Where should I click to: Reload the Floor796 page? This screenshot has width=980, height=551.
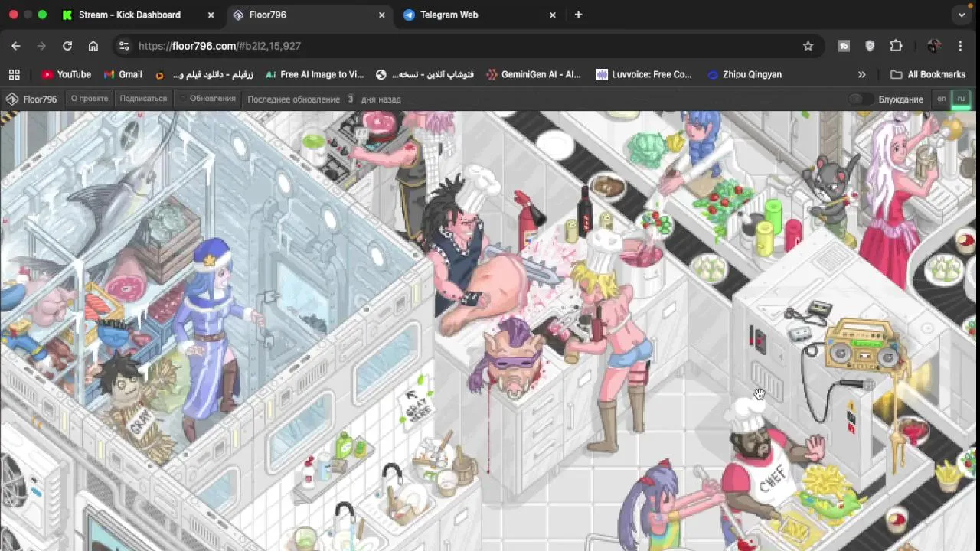coord(67,46)
